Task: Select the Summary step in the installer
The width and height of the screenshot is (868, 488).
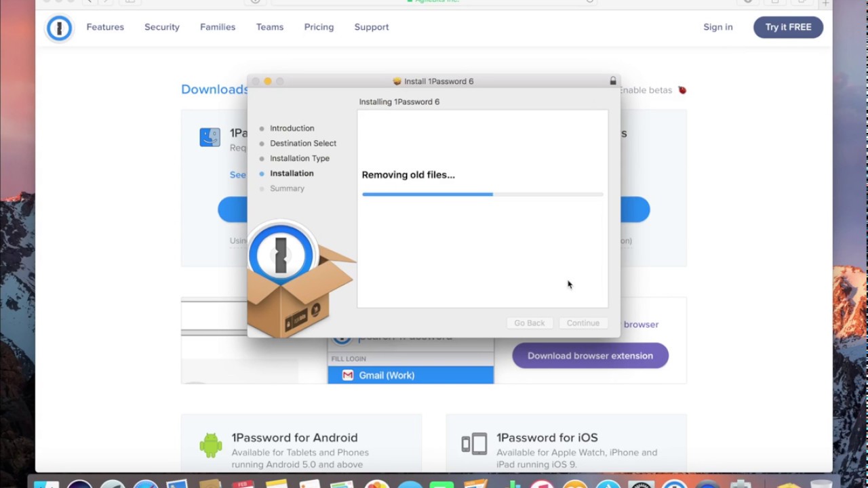Action: click(287, 188)
